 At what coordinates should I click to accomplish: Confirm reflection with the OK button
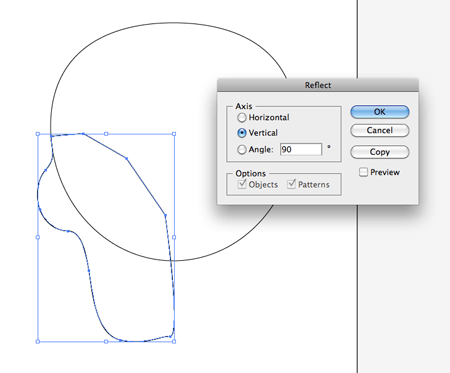click(x=380, y=112)
